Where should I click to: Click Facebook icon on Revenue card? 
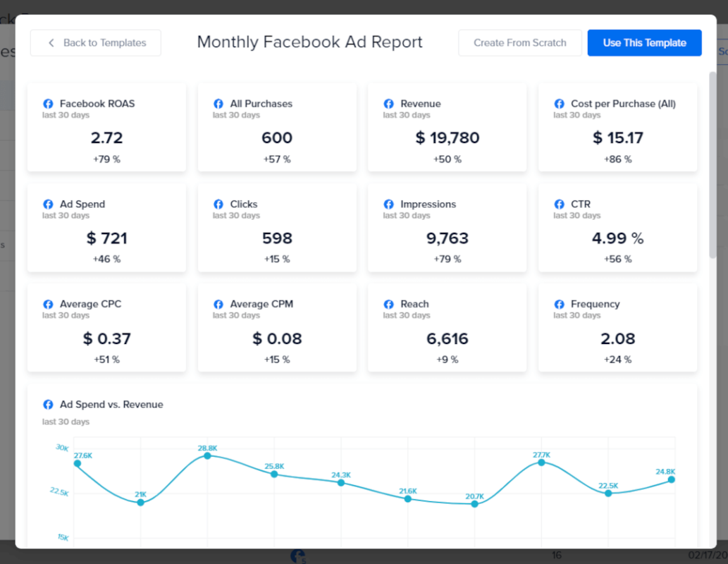[x=389, y=104]
